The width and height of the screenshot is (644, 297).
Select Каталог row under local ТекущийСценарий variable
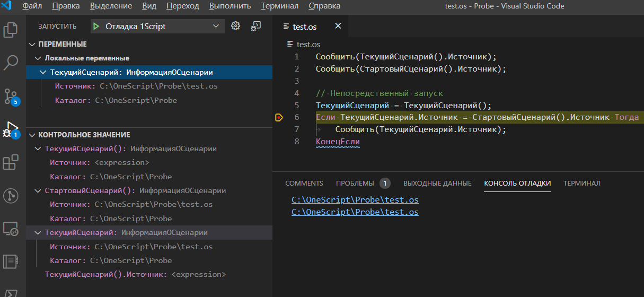(149, 100)
